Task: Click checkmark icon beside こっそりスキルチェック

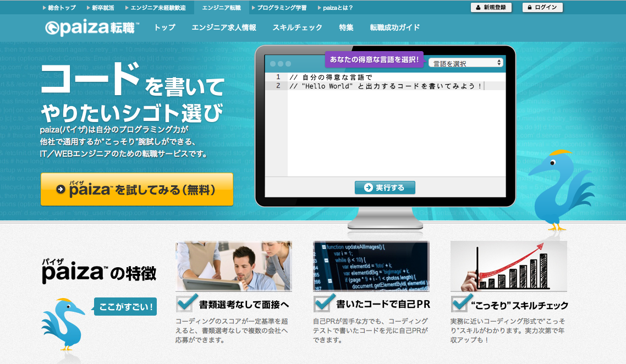Action: [x=462, y=302]
